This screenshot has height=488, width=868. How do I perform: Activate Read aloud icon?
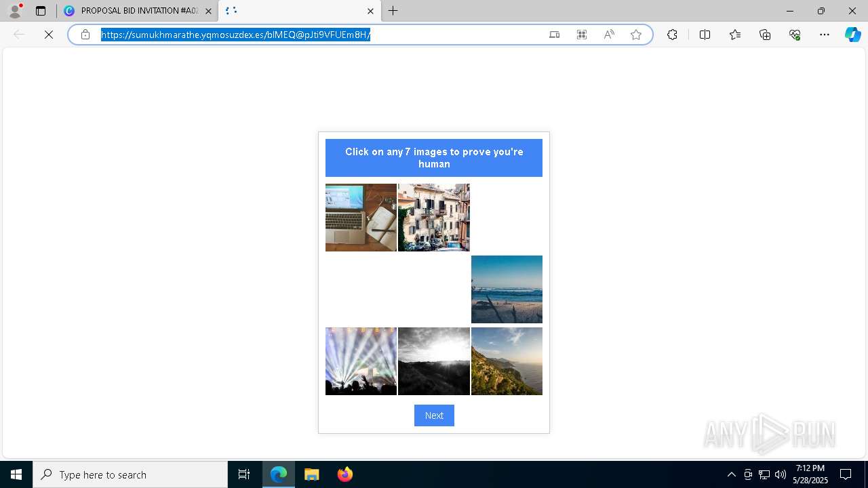609,35
